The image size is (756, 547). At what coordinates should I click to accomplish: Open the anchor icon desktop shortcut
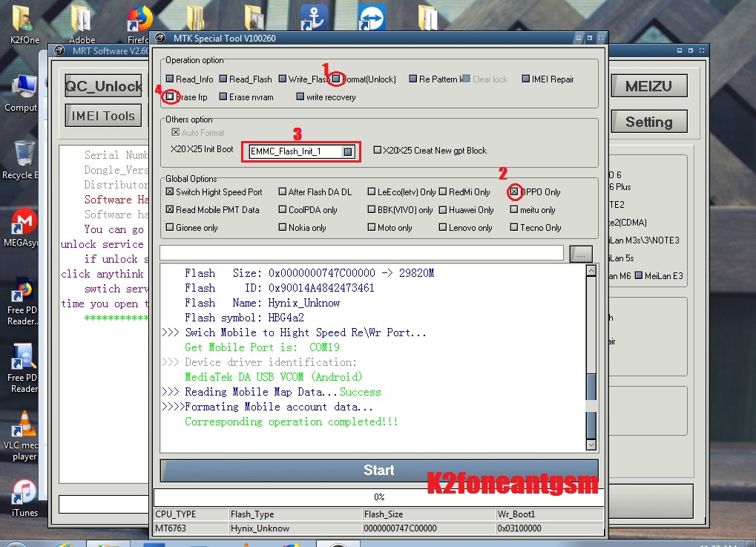tap(314, 17)
